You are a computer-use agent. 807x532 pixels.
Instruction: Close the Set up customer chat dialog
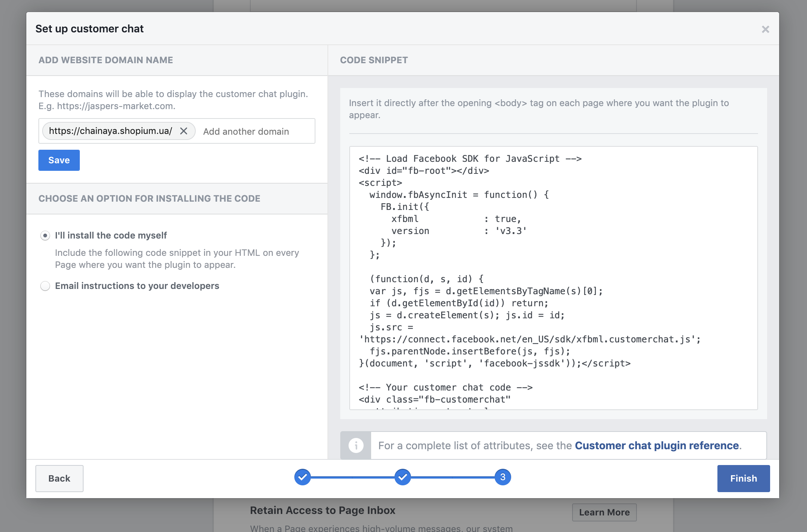coord(765,29)
